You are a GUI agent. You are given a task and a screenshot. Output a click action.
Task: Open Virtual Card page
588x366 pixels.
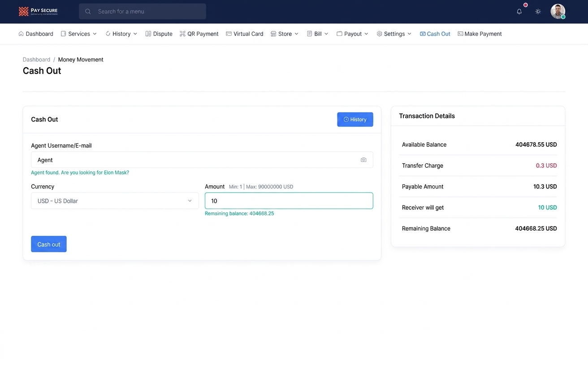pos(244,34)
